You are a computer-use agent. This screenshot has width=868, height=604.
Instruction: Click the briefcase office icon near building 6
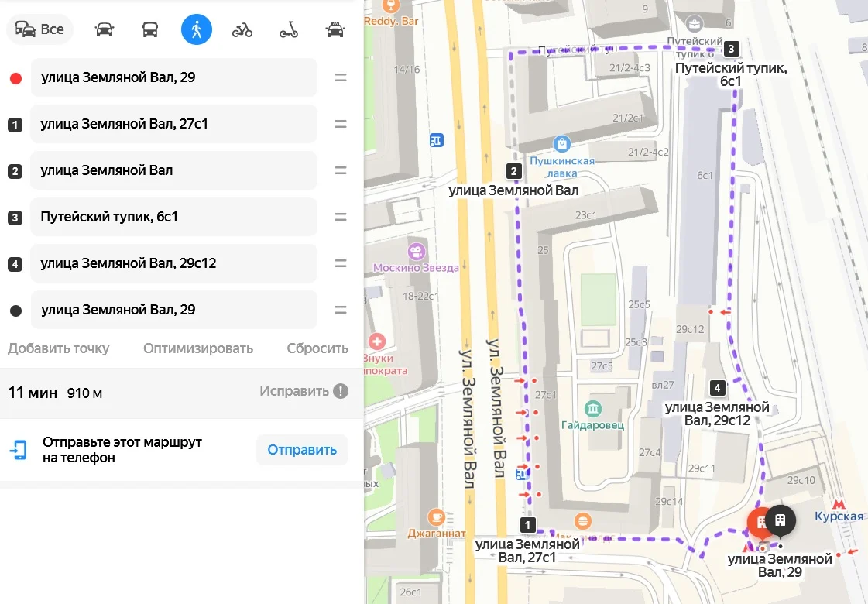[694, 24]
